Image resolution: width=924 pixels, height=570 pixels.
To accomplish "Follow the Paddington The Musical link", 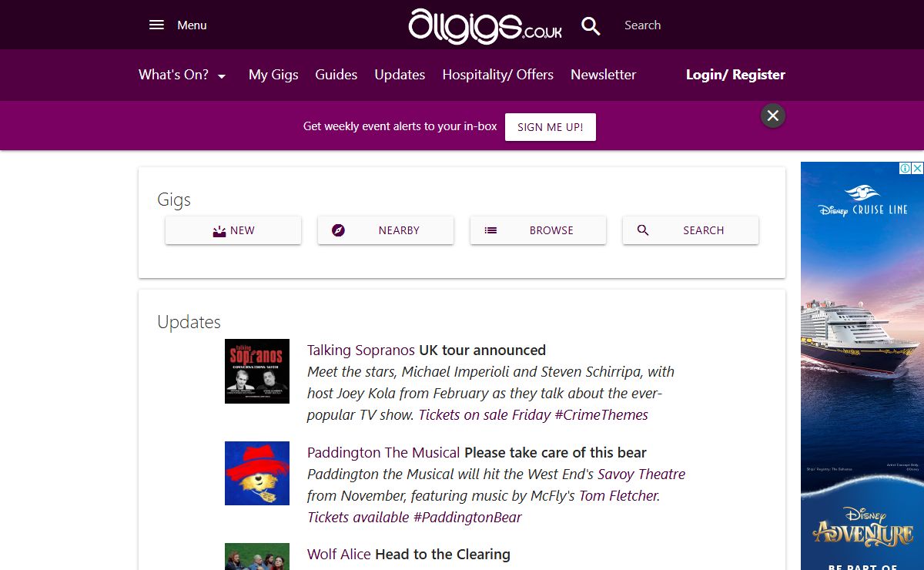I will pos(383,453).
